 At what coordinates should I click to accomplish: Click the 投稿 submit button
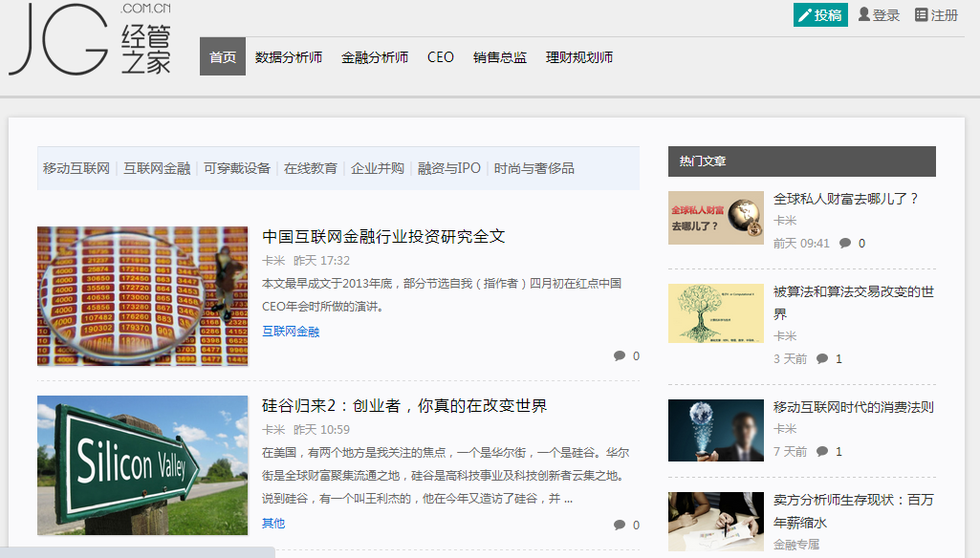(820, 15)
